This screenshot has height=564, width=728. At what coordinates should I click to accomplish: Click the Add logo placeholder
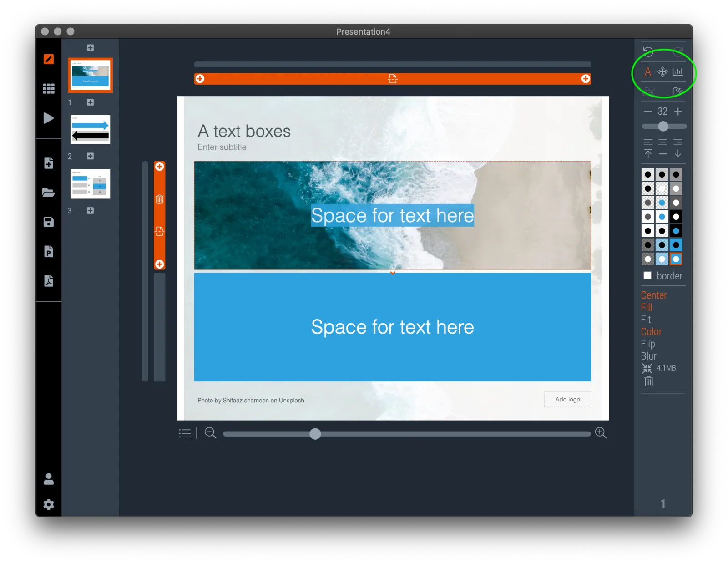568,399
